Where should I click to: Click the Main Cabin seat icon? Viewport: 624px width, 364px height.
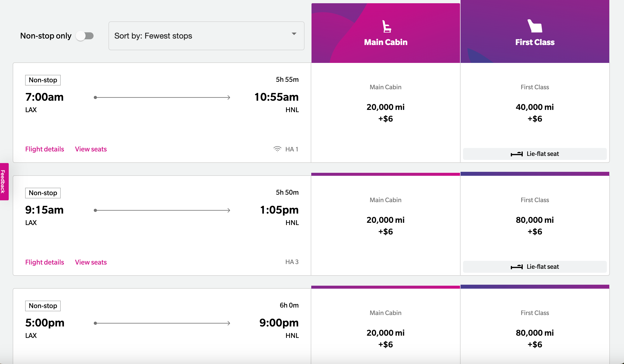point(386,27)
